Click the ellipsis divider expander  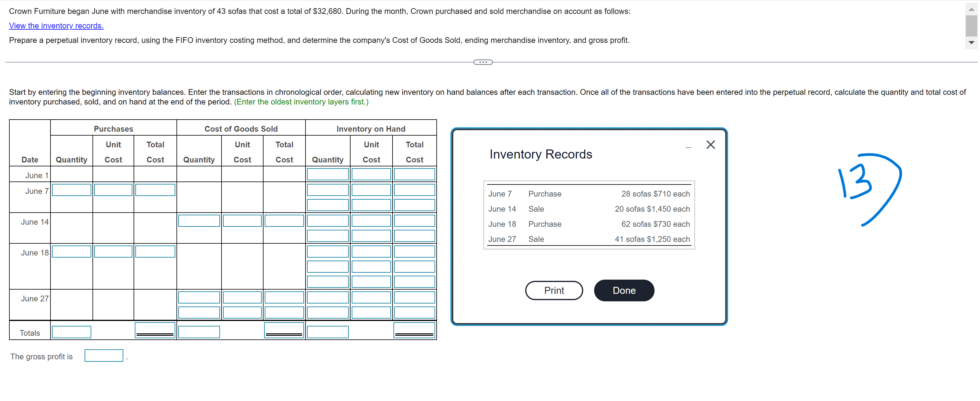coord(483,62)
